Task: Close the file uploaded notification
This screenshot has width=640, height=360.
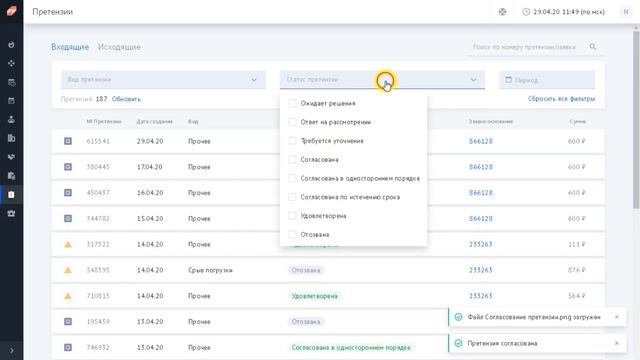Action: click(x=617, y=317)
